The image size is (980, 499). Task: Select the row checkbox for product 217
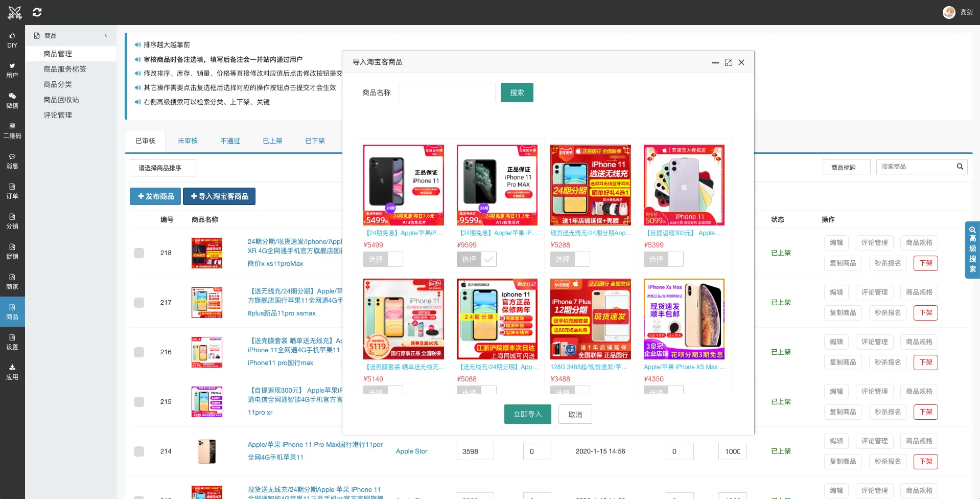tap(139, 303)
